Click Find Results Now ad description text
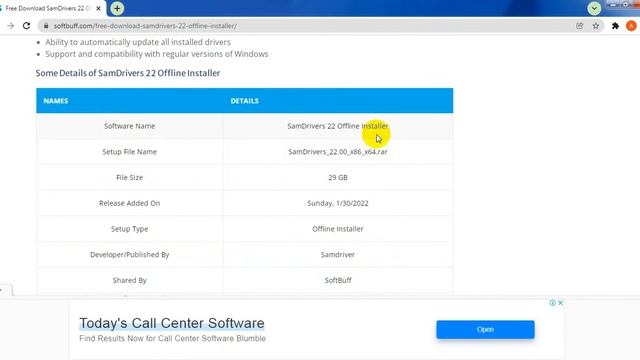The height and width of the screenshot is (360, 640). pos(172,338)
